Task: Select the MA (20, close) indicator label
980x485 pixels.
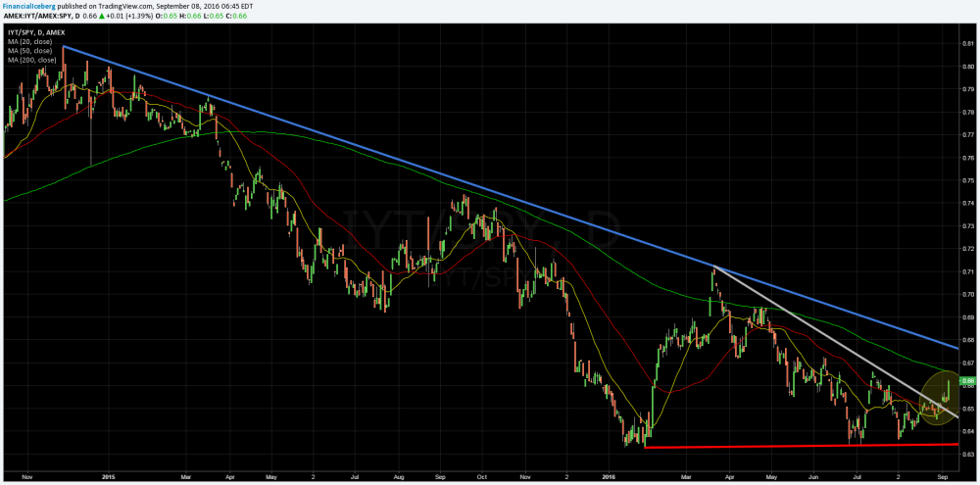Action: [x=30, y=41]
